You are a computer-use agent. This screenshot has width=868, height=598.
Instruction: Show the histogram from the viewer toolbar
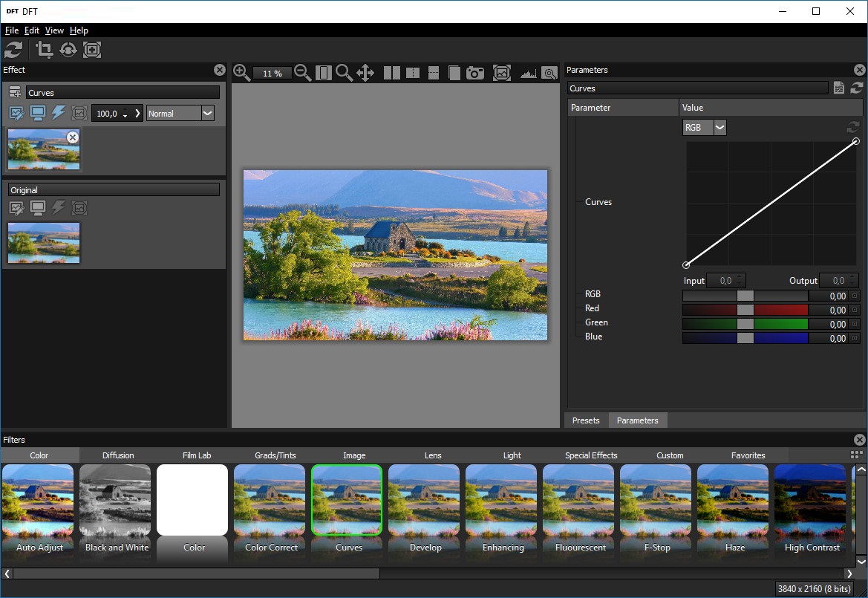click(x=528, y=73)
